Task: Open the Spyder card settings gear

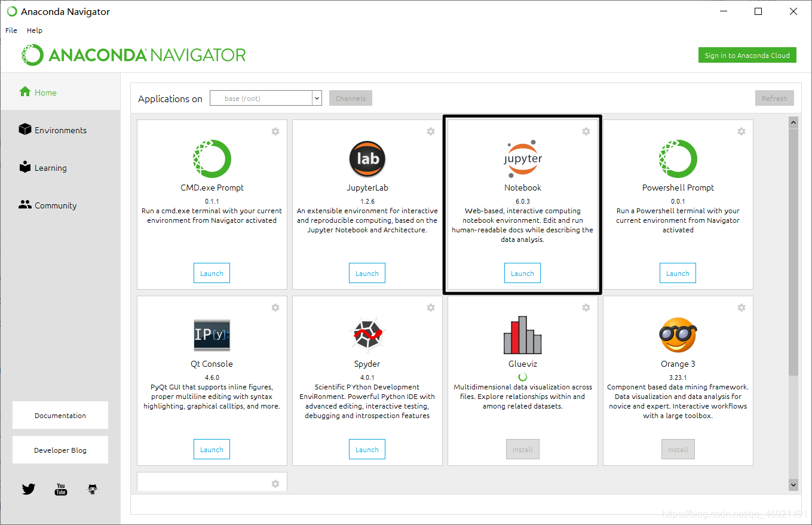Action: pyautogui.click(x=431, y=308)
